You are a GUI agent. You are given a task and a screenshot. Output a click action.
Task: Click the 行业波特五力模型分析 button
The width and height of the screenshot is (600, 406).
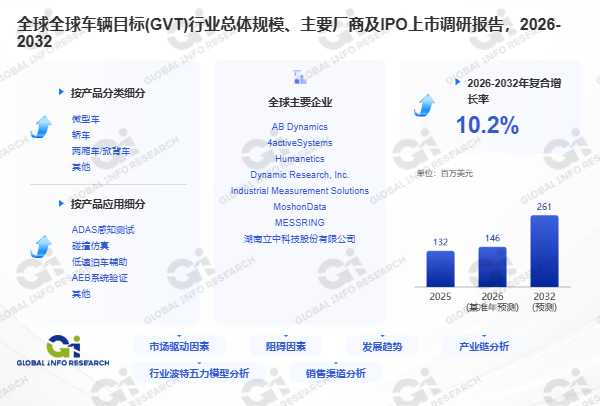tap(199, 373)
